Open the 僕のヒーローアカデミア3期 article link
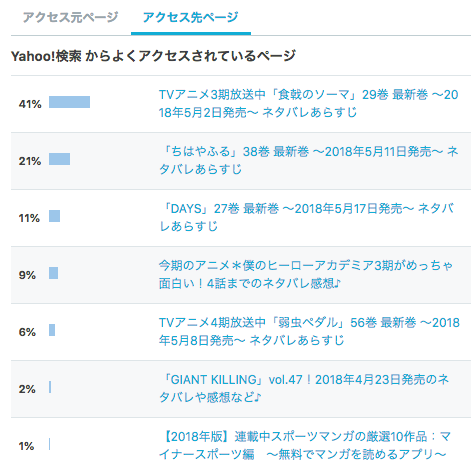476x474 pixels. pos(306,274)
